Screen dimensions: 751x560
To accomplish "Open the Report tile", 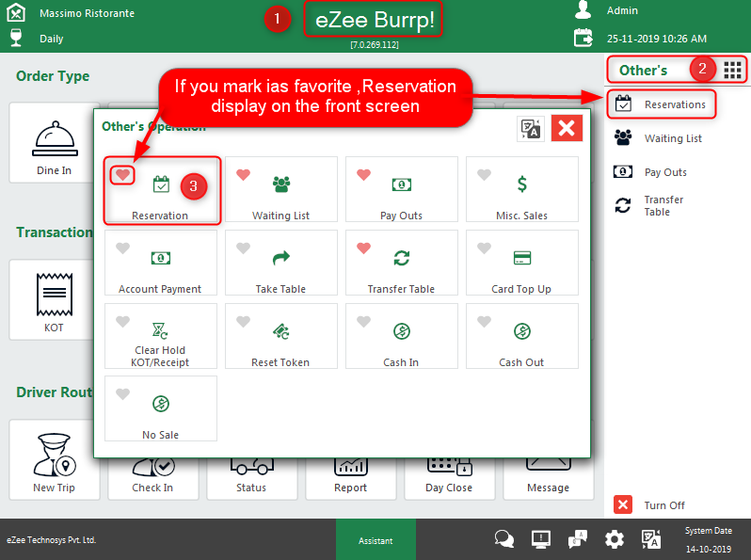I will click(351, 478).
